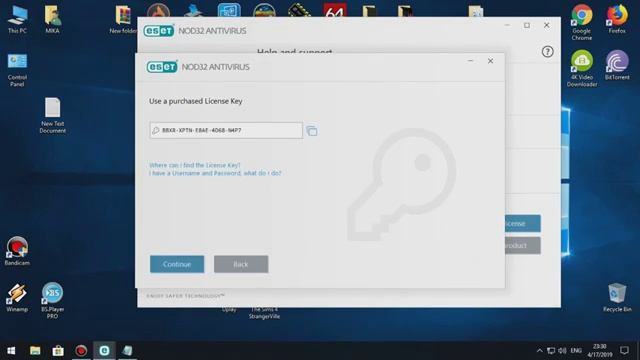Select the New folder desktop icon
This screenshot has width=640, height=360.
click(x=123, y=19)
